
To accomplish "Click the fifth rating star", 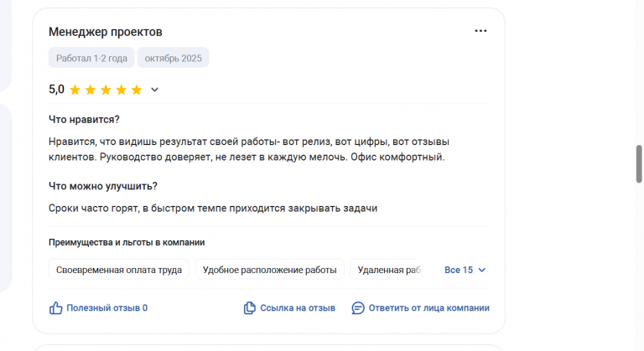I will 136,90.
